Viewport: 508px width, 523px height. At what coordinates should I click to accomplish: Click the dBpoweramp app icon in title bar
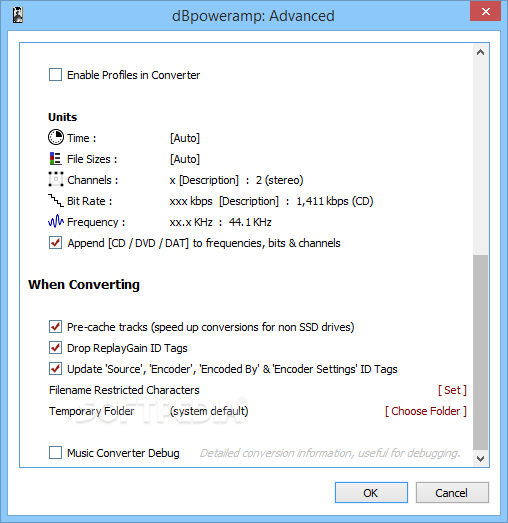click(18, 15)
